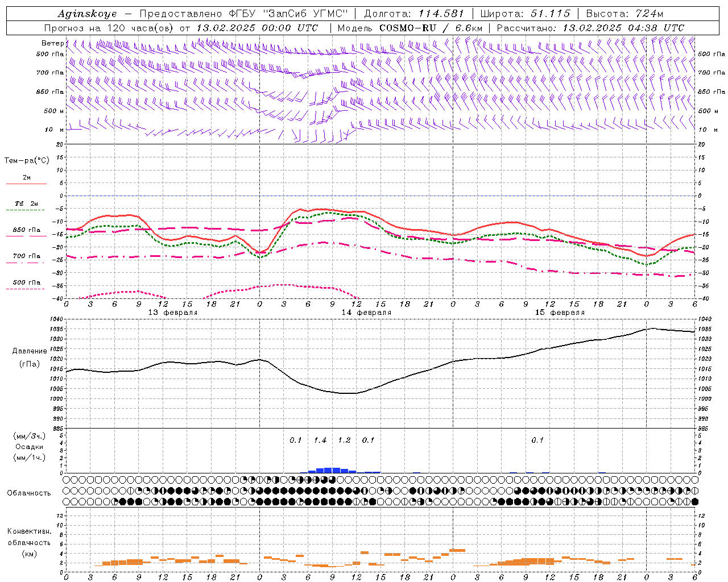The height and width of the screenshot is (582, 728).
Task: Click the longitude value 114.581
Action: [x=441, y=14]
